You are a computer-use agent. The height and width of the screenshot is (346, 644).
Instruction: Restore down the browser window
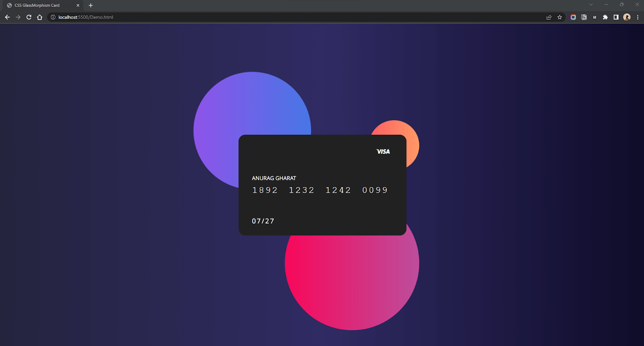[x=621, y=4]
